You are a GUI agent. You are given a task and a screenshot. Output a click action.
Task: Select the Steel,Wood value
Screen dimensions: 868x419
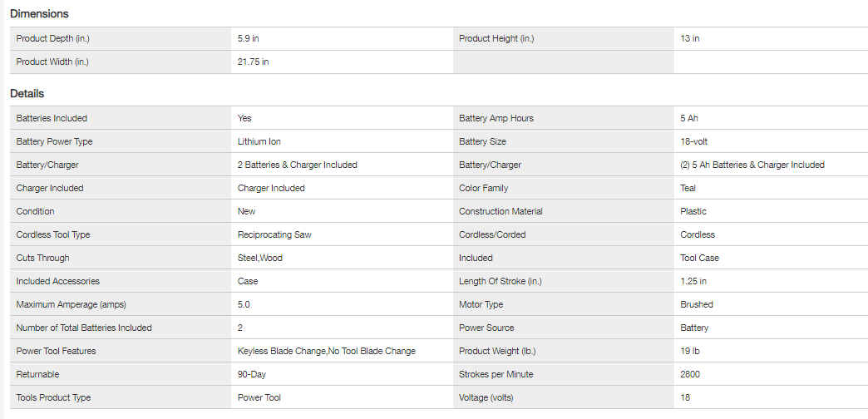[260, 258]
